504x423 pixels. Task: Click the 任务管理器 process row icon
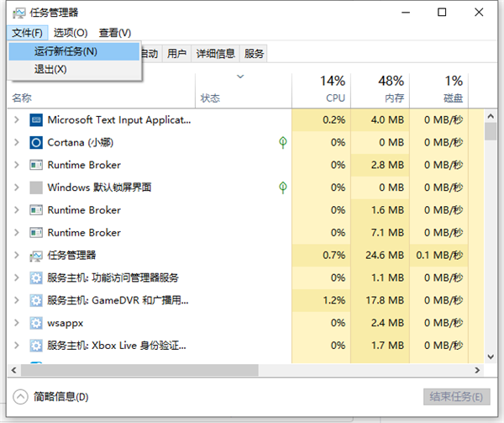click(36, 255)
